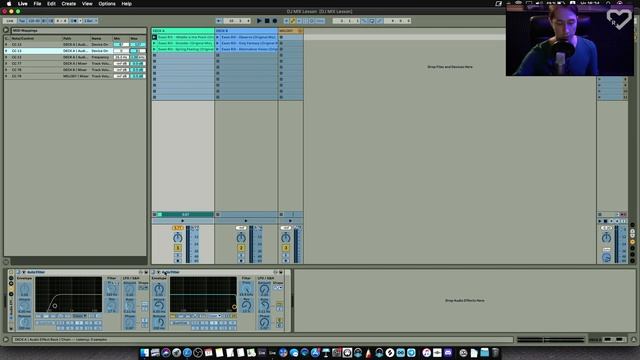Open the File menu

coord(37,4)
